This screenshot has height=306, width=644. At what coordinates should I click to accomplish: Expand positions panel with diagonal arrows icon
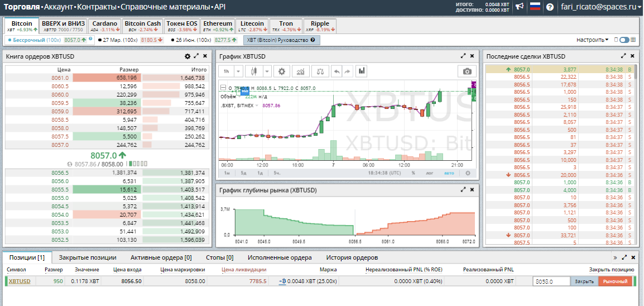624,257
